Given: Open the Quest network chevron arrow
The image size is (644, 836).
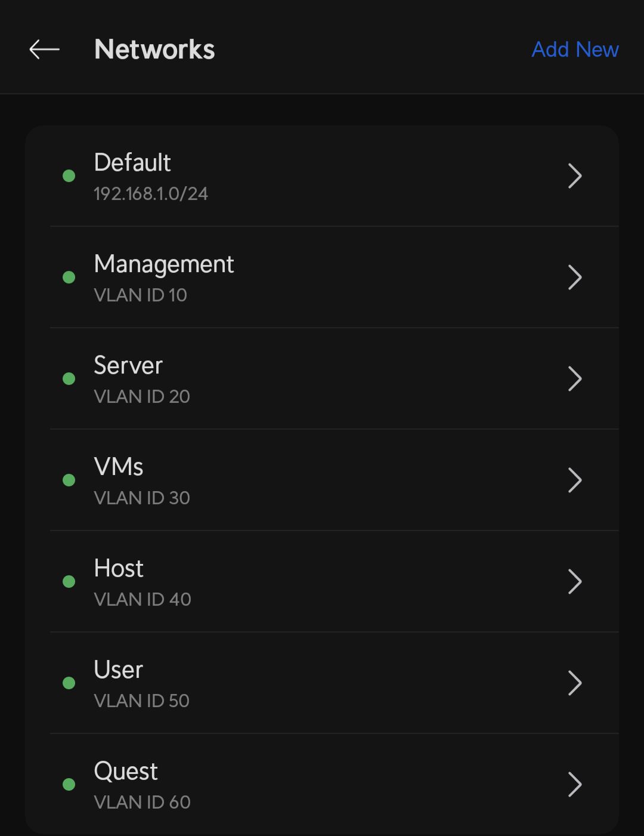Looking at the screenshot, I should point(574,785).
